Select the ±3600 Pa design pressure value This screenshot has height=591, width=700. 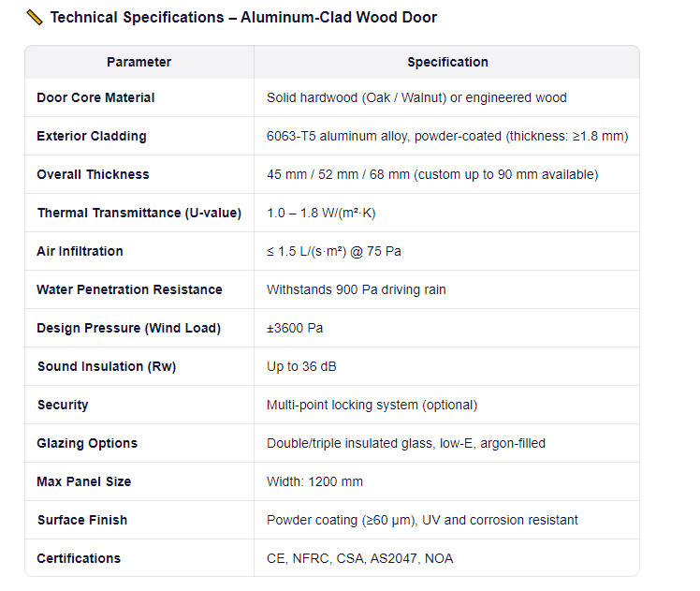295,329
